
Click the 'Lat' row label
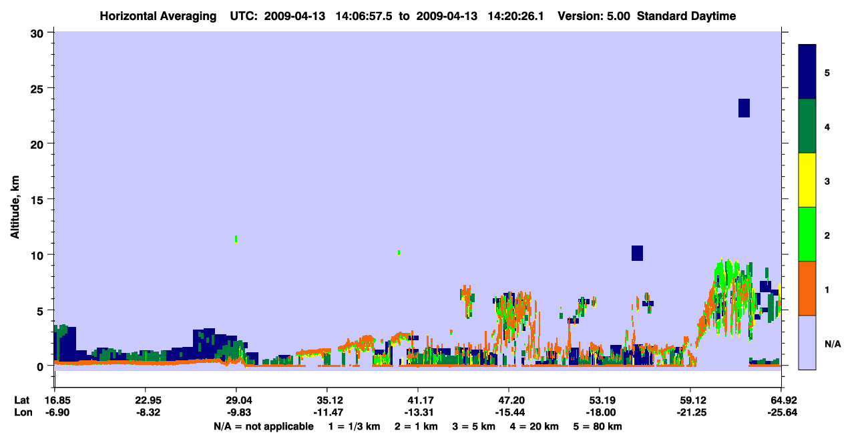[x=22, y=400]
